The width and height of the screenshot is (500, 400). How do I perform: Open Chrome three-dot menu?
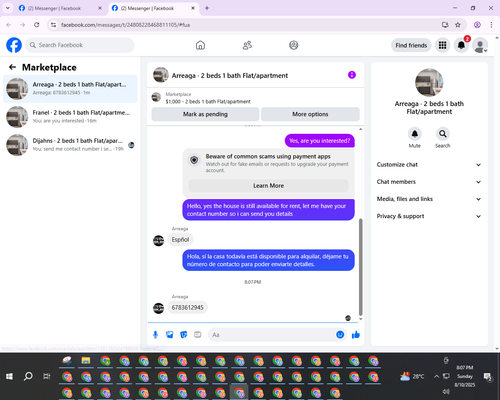(491, 25)
